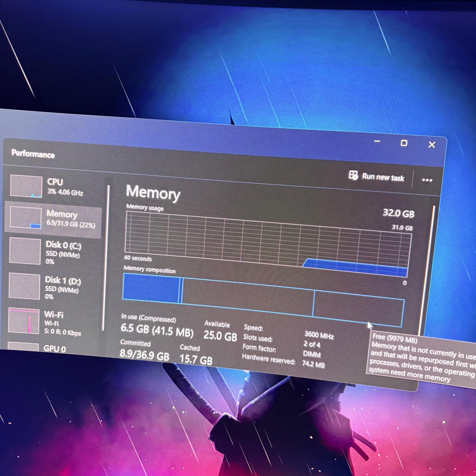Viewport: 476px width, 476px height.
Task: Click the Run new task label
Action: tap(383, 177)
